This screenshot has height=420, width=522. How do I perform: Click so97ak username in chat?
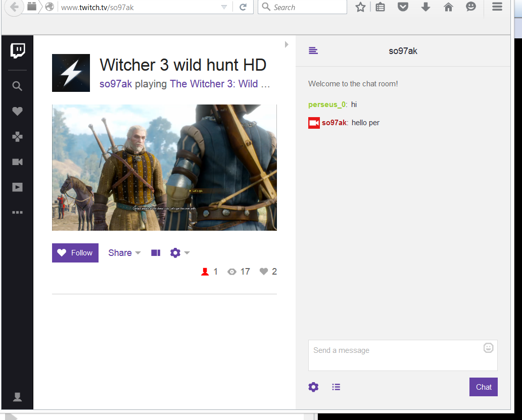click(x=334, y=123)
